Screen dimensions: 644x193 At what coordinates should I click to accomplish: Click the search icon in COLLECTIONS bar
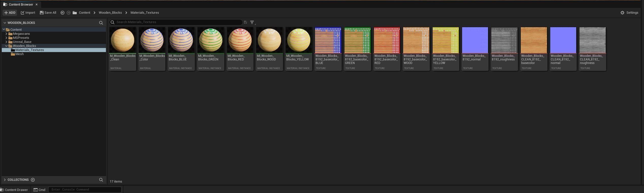tap(101, 180)
